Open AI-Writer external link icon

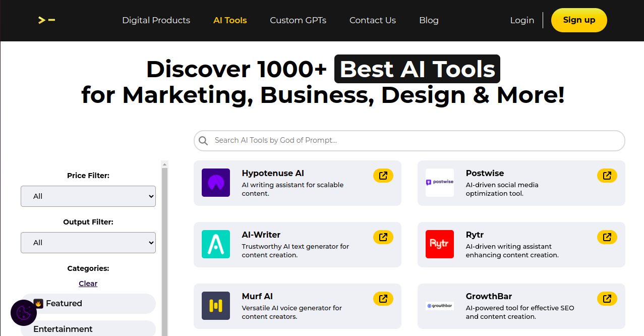(x=383, y=237)
